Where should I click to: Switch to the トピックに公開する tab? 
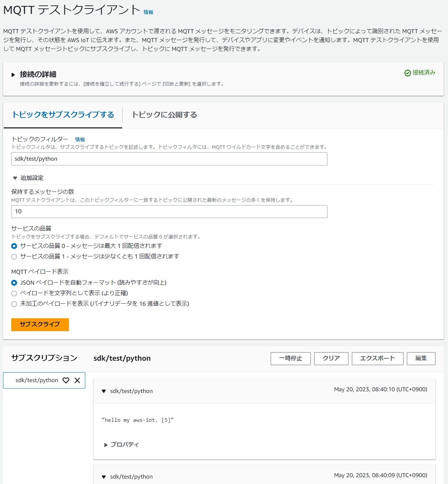[164, 115]
